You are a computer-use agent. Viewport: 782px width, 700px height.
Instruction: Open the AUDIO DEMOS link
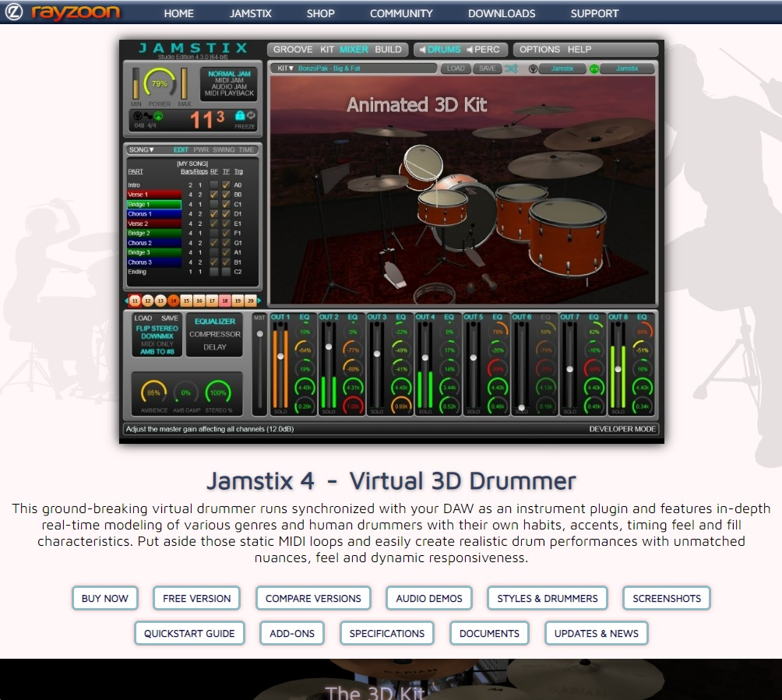(x=428, y=598)
